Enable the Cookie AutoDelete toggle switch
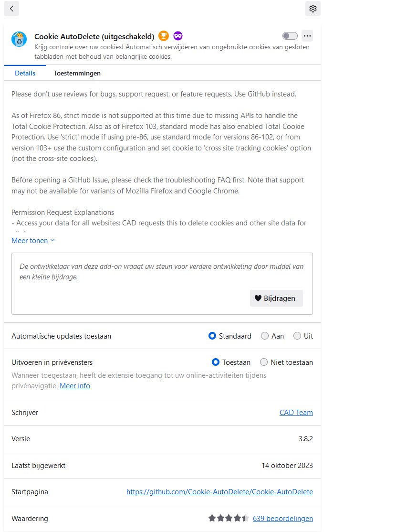Screen dimensions: 396x532 290,36
